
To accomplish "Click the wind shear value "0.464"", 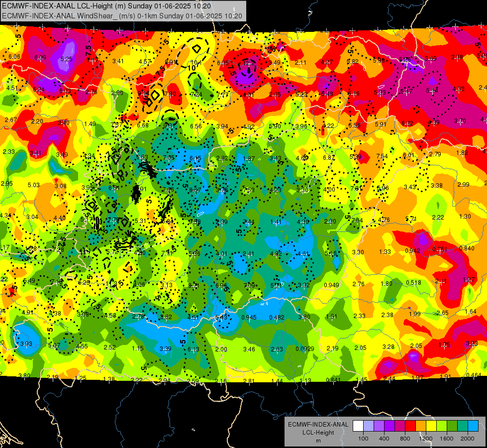I will point(474,375).
